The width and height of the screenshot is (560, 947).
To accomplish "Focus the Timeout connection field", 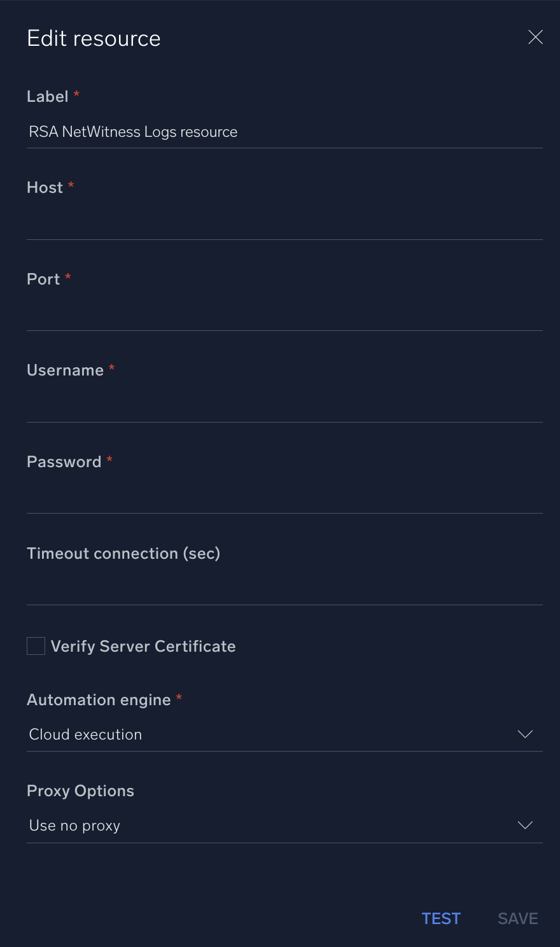I will click(x=284, y=589).
